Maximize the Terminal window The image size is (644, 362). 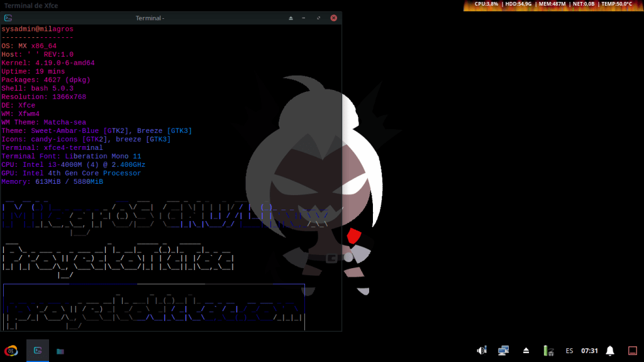pos(319,18)
